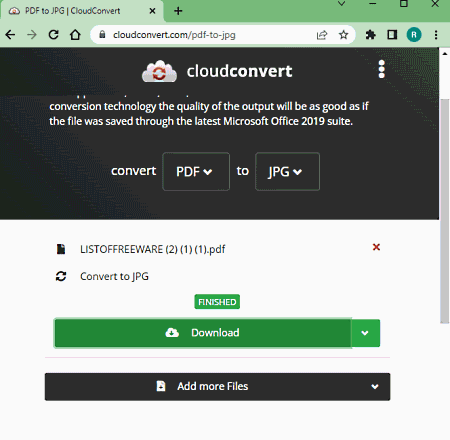Open the PDF source format dropdown
The height and width of the screenshot is (440, 450).
click(x=196, y=172)
